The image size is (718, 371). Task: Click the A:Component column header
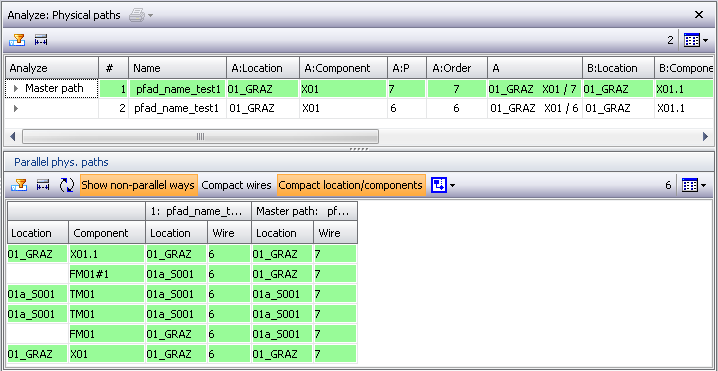click(344, 68)
